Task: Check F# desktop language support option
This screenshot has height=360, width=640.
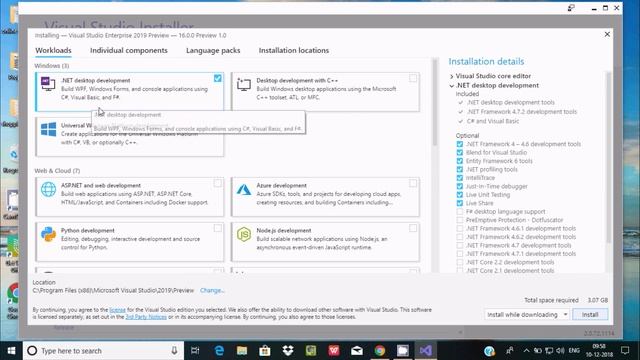Action: tap(460, 211)
